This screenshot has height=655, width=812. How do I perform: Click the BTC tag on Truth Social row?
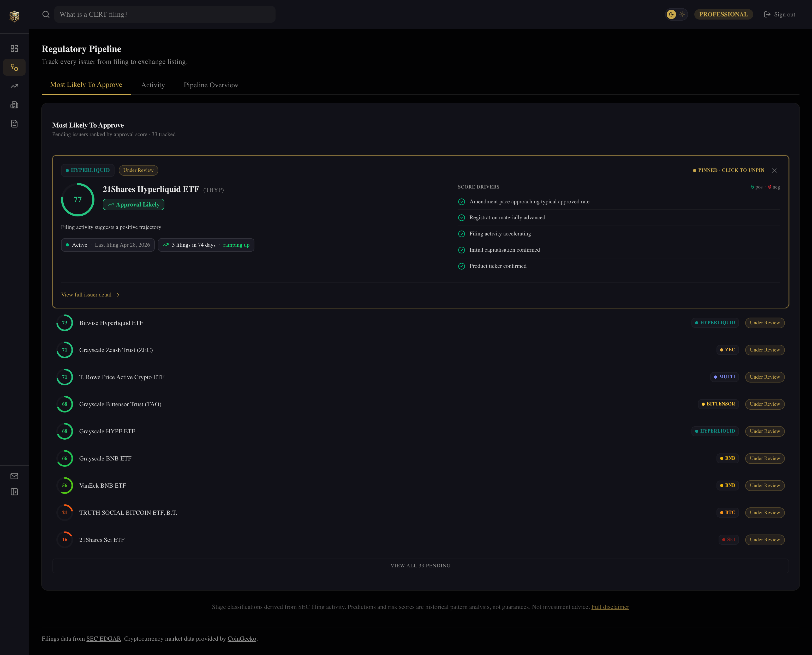727,512
